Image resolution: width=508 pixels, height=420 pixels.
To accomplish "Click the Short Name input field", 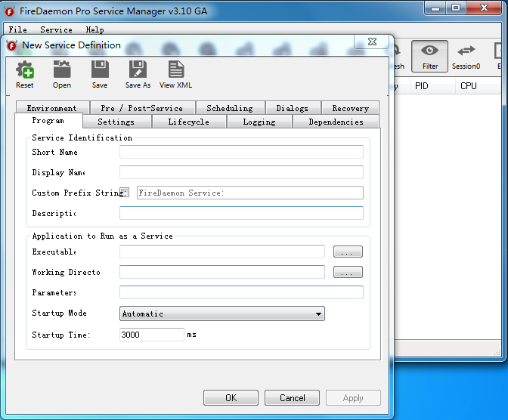I will pos(241,152).
